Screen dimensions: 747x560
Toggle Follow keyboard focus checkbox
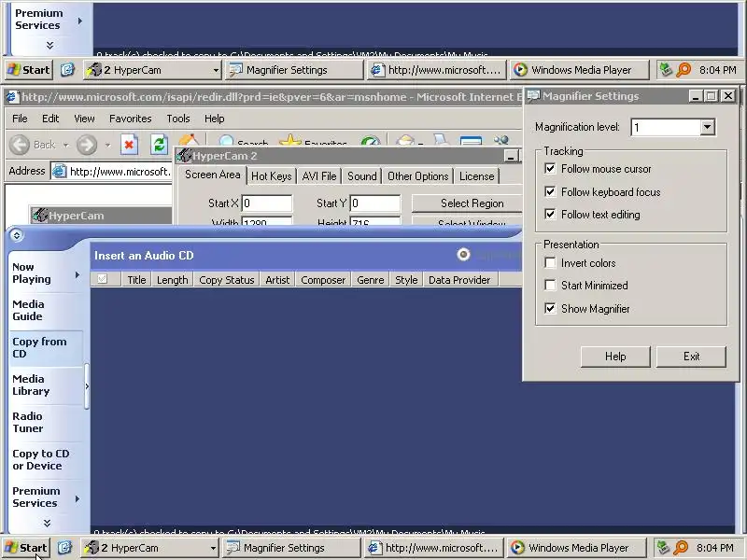[550, 191]
